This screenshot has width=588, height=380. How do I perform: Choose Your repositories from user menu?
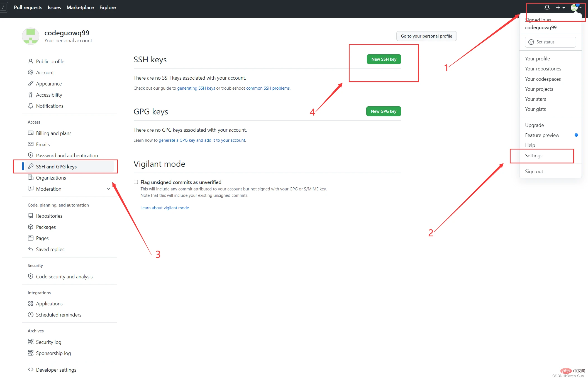click(543, 69)
